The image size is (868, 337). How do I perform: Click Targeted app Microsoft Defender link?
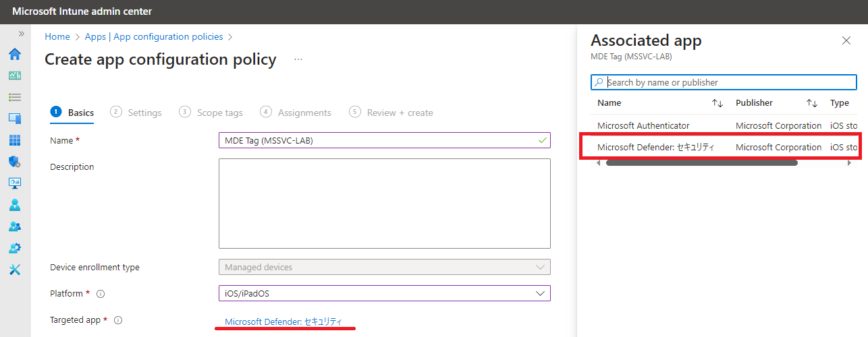pos(283,321)
